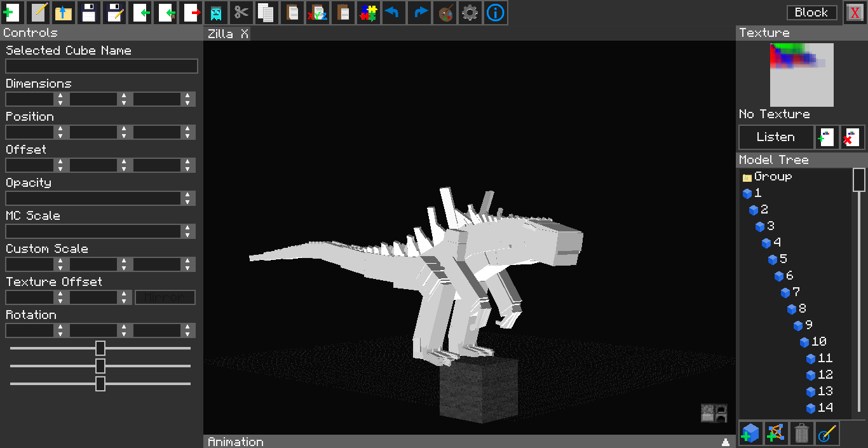The height and width of the screenshot is (448, 868).
Task: Click the Block button at top right
Action: [x=811, y=12]
